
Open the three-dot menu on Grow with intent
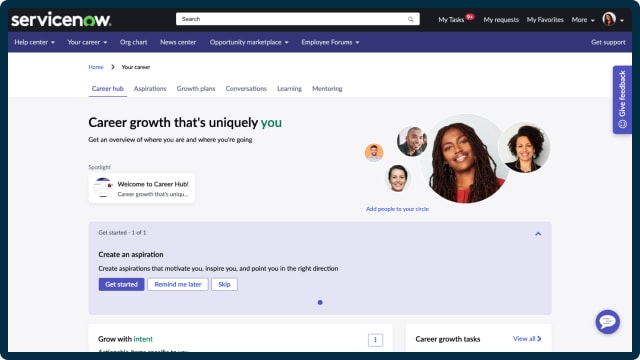tap(375, 340)
